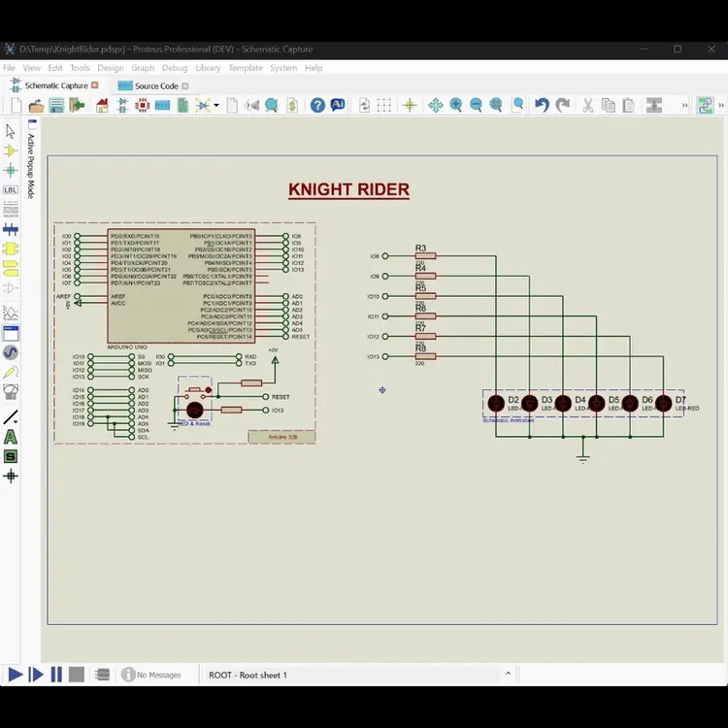Choose the Wire Label mode tool
This screenshot has width=728, height=728.
point(11,189)
